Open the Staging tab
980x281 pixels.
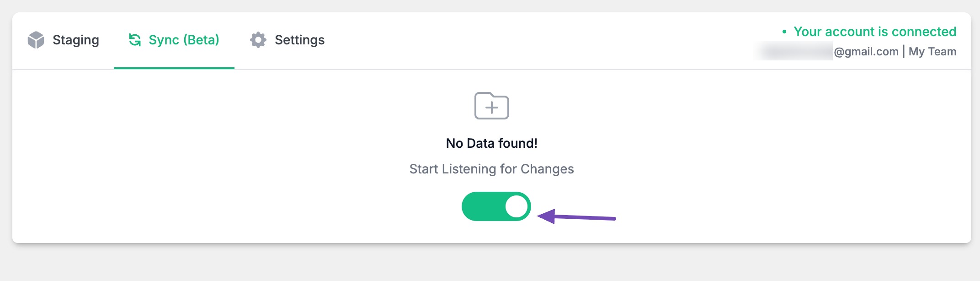pos(75,40)
